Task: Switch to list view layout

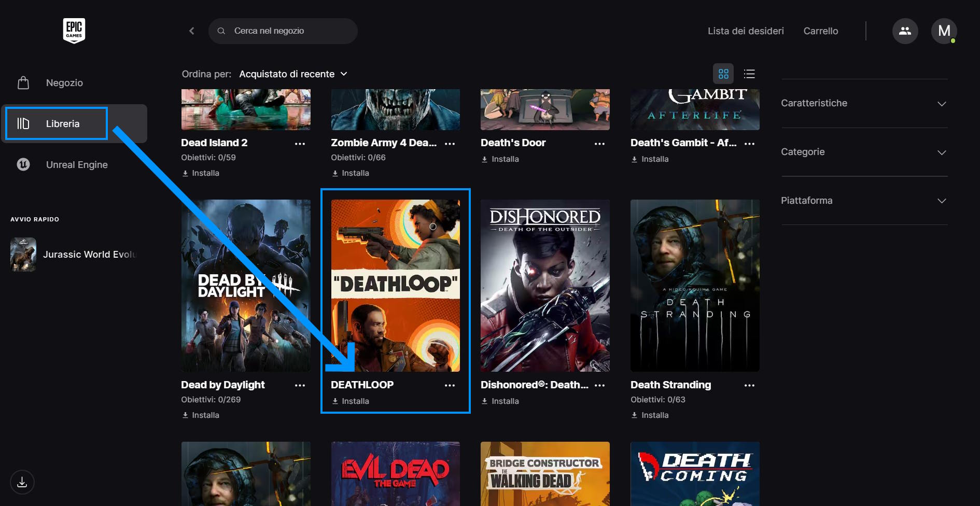Action: click(749, 74)
